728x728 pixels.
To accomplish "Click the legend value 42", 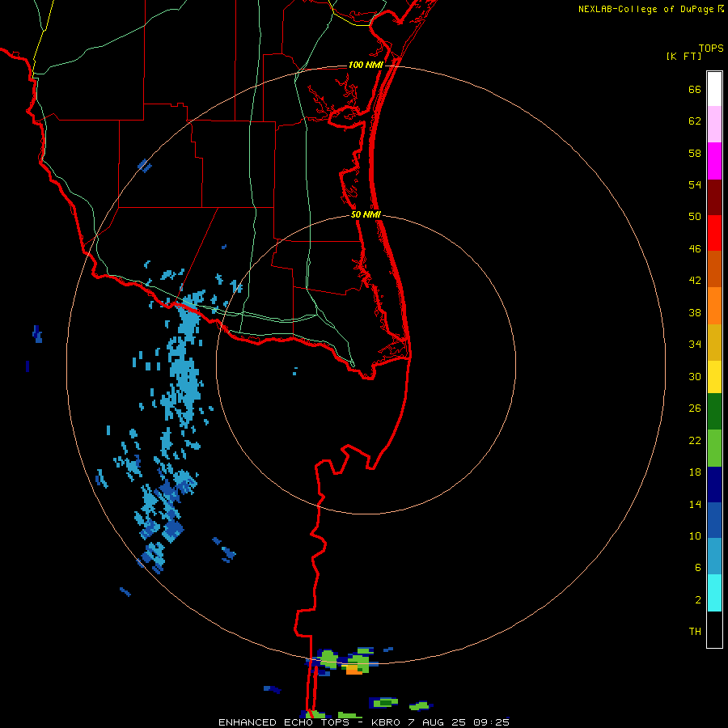I will click(695, 281).
